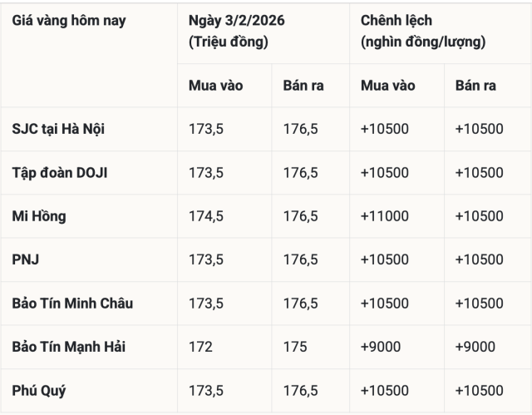The width and height of the screenshot is (532, 415).
Task: Click PNJ's sell price difference +10500
Action: coord(480,259)
